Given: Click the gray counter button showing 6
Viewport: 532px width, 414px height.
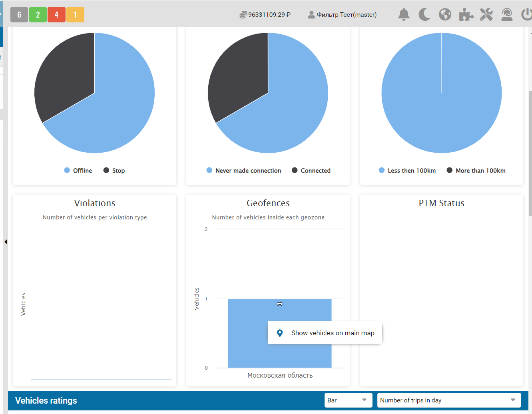Looking at the screenshot, I should click(x=19, y=15).
